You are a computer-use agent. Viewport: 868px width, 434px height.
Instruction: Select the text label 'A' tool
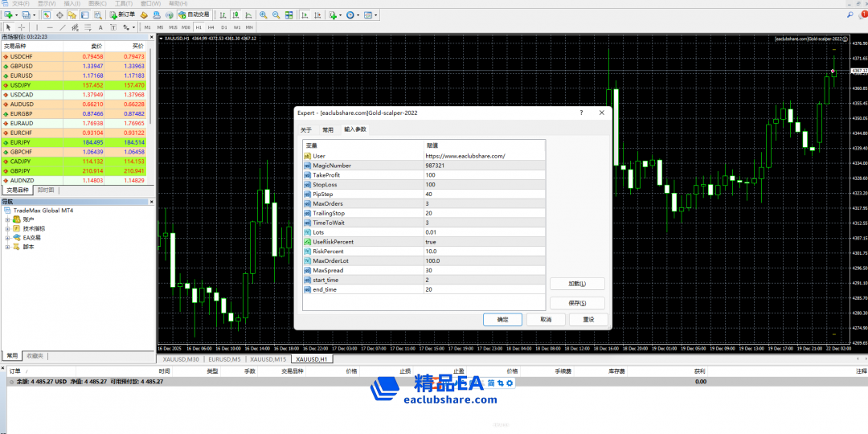click(x=100, y=27)
